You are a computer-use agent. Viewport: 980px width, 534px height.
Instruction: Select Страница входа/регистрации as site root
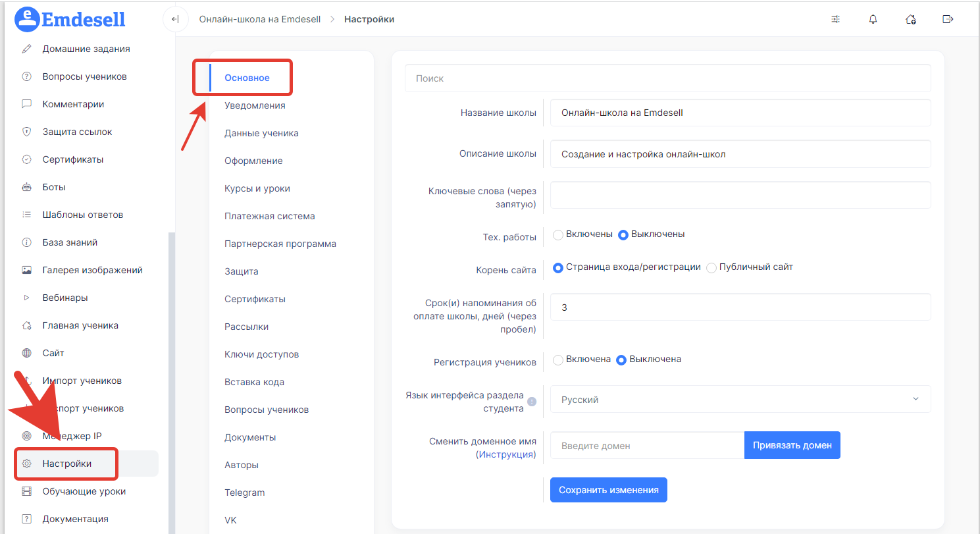pyautogui.click(x=558, y=268)
